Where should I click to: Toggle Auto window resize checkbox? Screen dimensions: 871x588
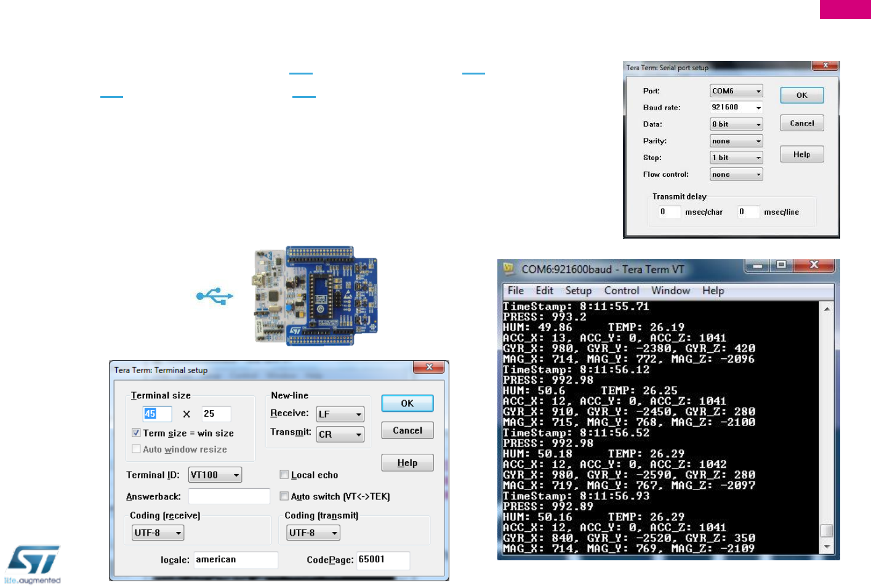click(136, 449)
